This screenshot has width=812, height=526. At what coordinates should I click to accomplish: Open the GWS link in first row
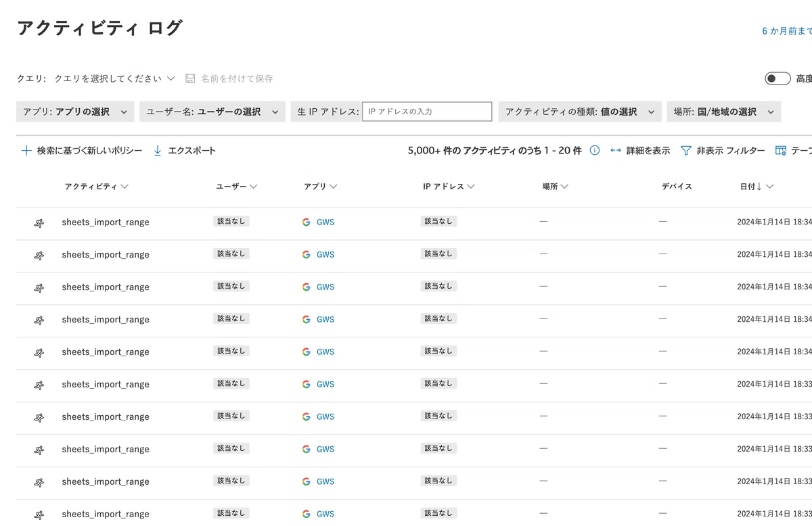coord(325,222)
